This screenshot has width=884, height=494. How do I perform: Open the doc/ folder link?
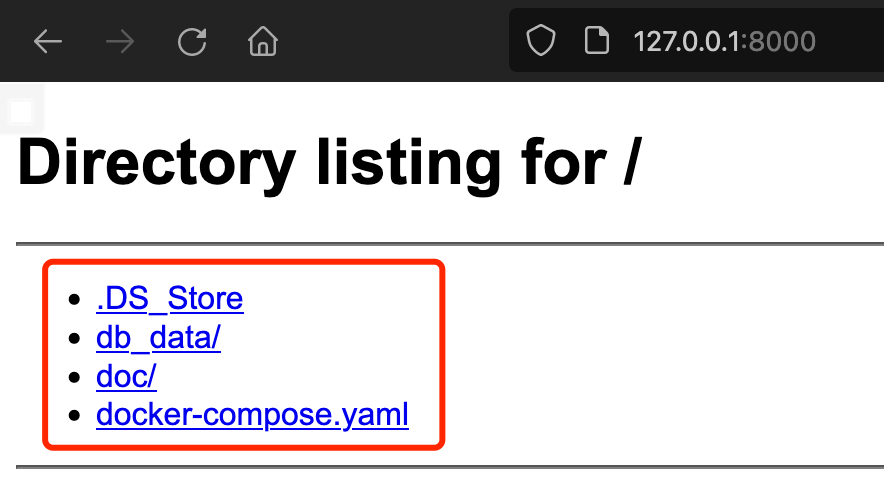click(126, 376)
